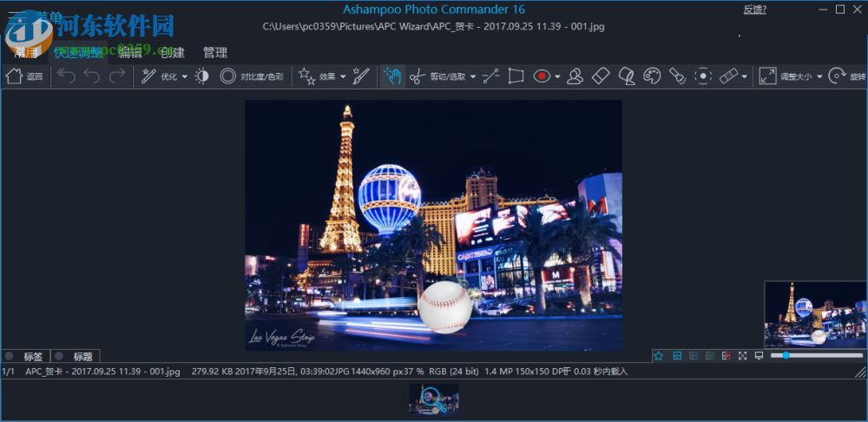Switch to the 管理 tab

[x=214, y=53]
